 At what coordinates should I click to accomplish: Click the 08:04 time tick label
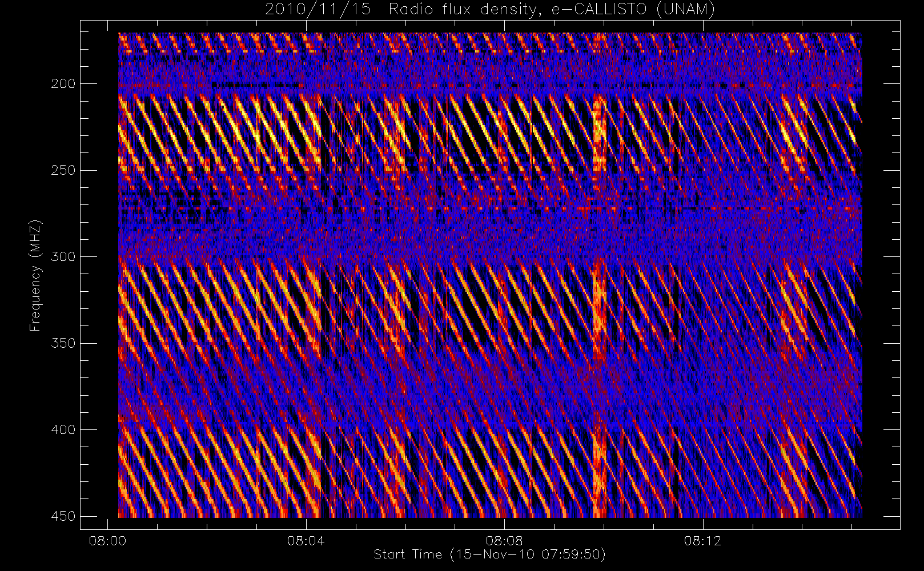pos(306,540)
